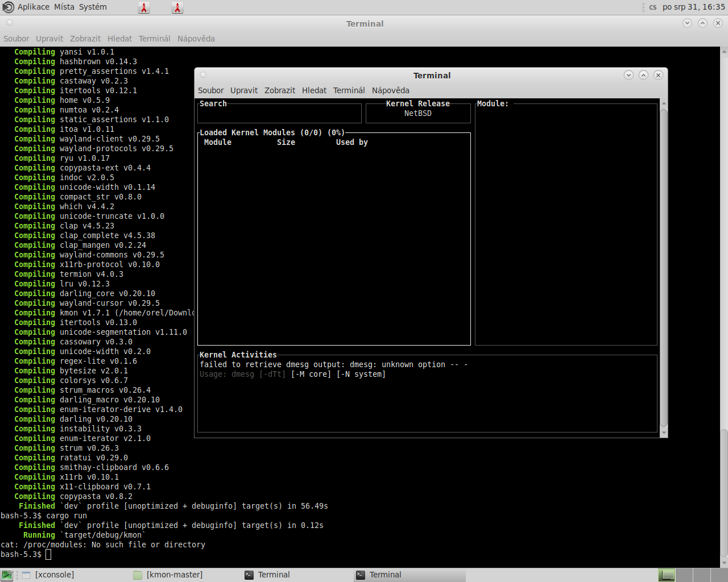728x582 pixels.
Task: Open Zobrazit menu in the front Terminal window
Action: [280, 90]
